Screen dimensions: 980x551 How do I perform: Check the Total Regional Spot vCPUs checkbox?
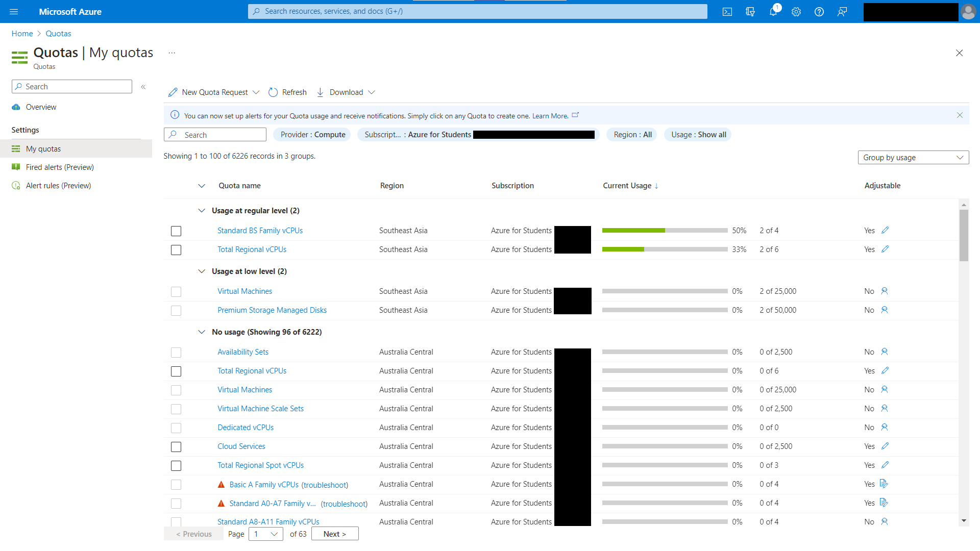pyautogui.click(x=176, y=466)
